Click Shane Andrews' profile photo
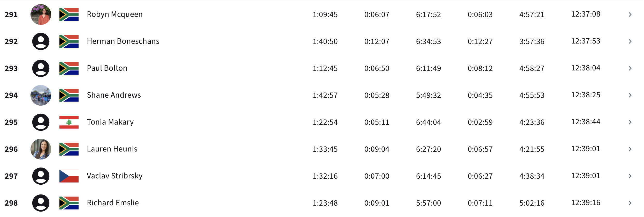 tap(41, 95)
